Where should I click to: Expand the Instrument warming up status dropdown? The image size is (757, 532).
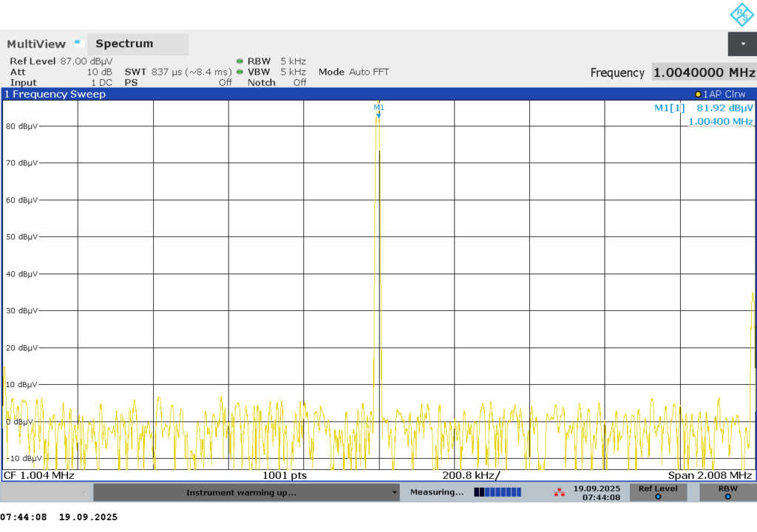point(394,493)
